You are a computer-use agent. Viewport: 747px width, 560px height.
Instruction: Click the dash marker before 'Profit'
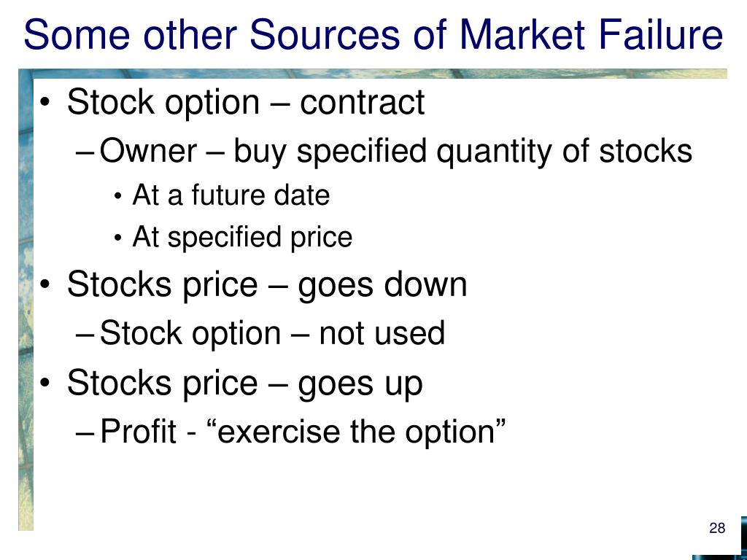coord(86,433)
